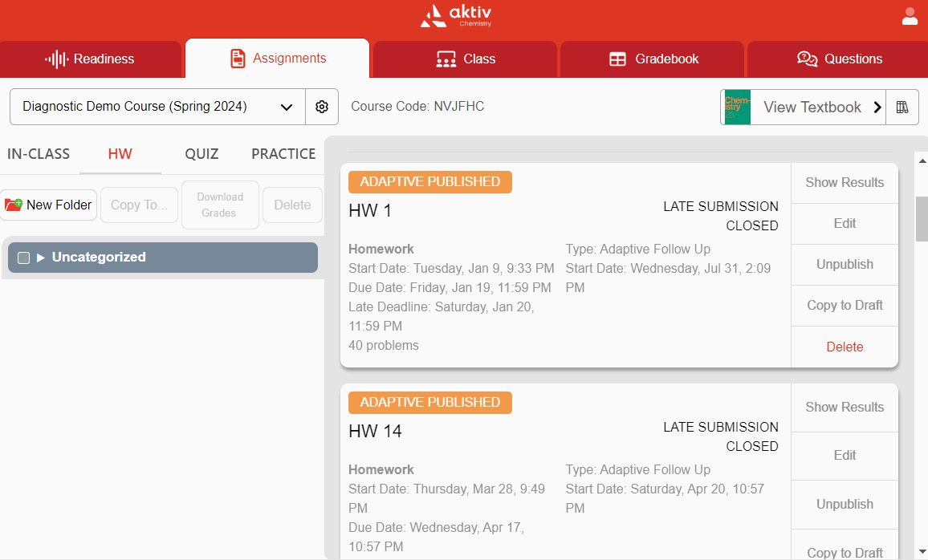The image size is (928, 560).
Task: Open the PRACTICE tab
Action: coord(283,153)
